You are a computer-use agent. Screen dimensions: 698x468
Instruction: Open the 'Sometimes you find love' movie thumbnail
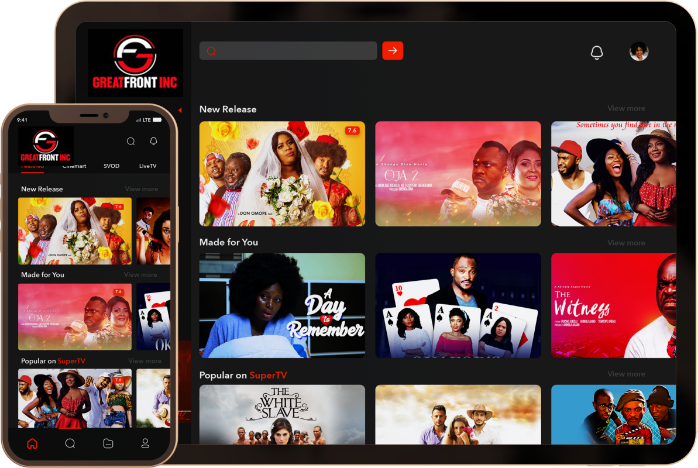(613, 174)
